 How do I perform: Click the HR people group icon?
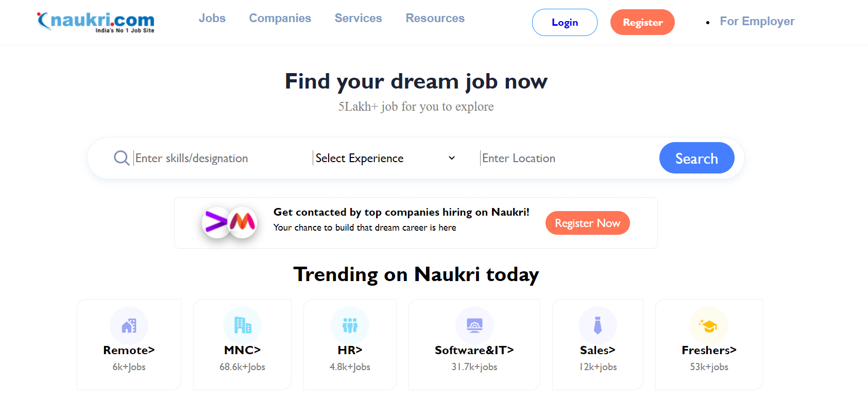coord(350,325)
